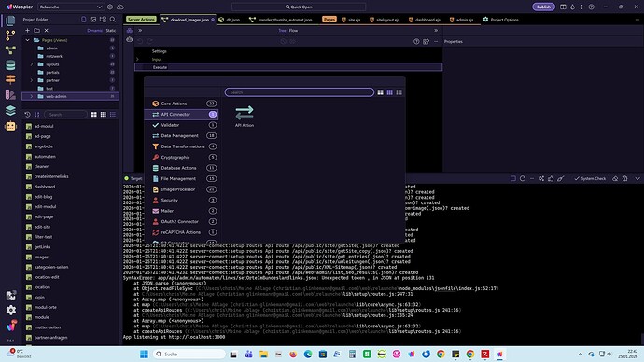Click reload icon in terminal toolbar

[523, 178]
